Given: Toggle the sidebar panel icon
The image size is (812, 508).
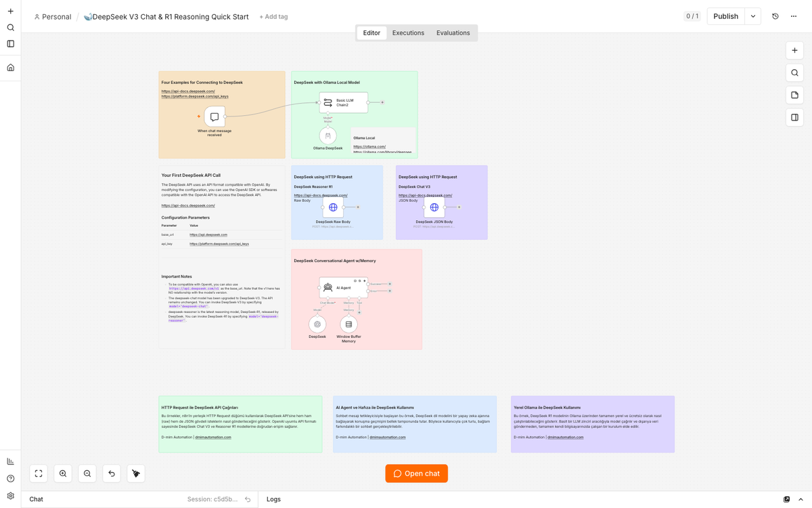Looking at the screenshot, I should (10, 44).
